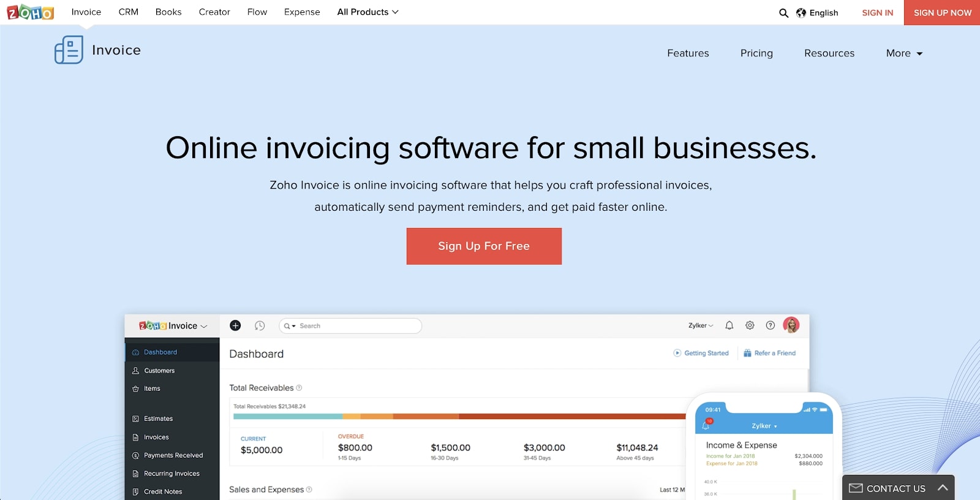The height and width of the screenshot is (500, 980).
Task: Click the Getting Started link
Action: [706, 353]
